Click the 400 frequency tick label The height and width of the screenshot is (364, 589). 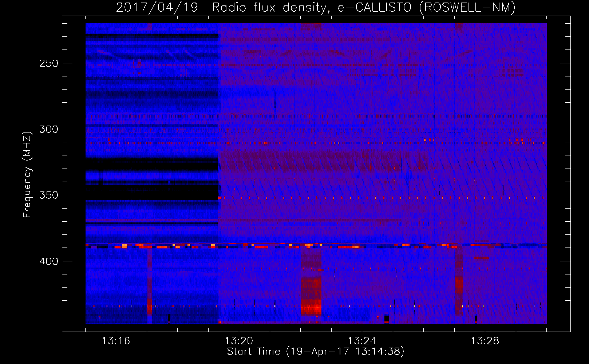click(49, 261)
